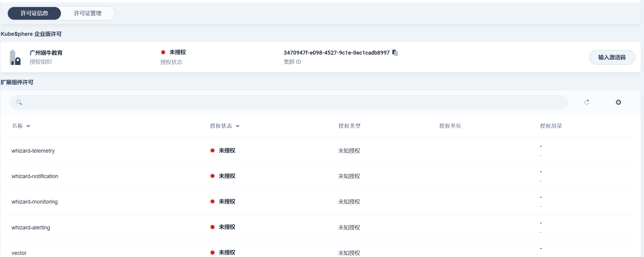644x257 pixels.
Task: Click the cluster ID 3470947f text
Action: pyautogui.click(x=336, y=52)
